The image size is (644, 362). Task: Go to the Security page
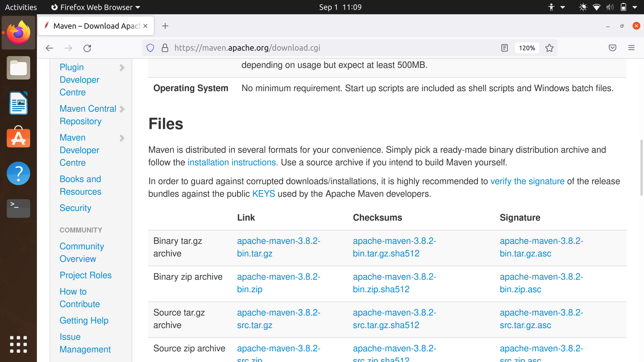[75, 208]
